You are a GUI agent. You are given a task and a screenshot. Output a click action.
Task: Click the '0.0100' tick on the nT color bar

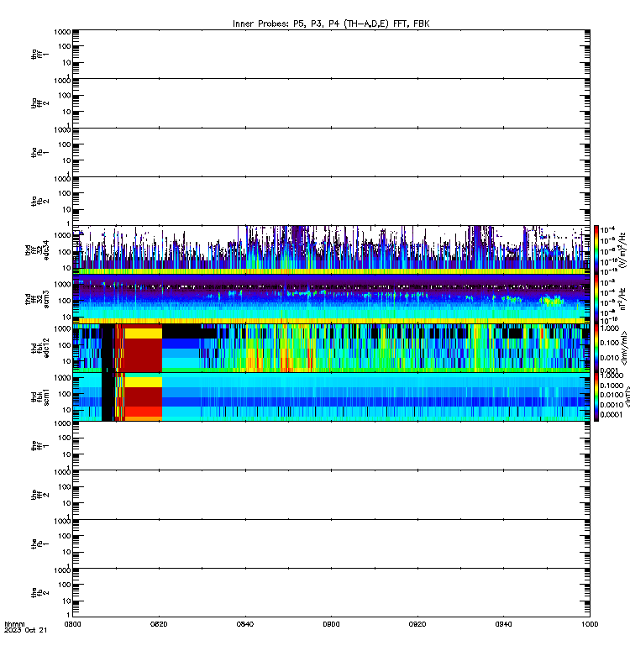pos(612,395)
